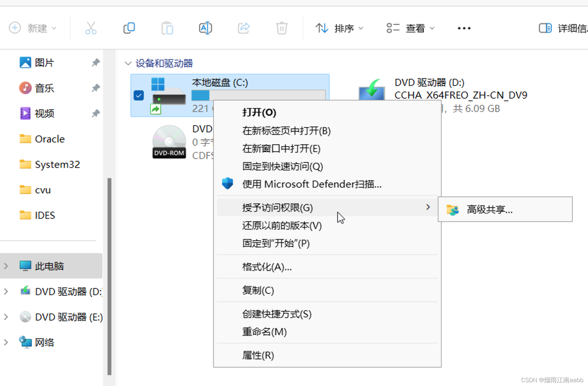The image size is (588, 386).
Task: Unpin 音乐 from quick access
Action: click(95, 88)
